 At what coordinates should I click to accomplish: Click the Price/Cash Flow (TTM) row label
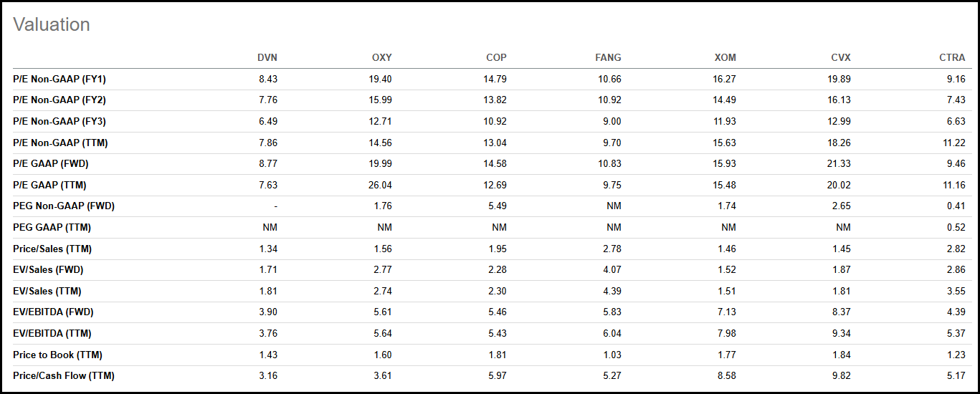pos(64,375)
